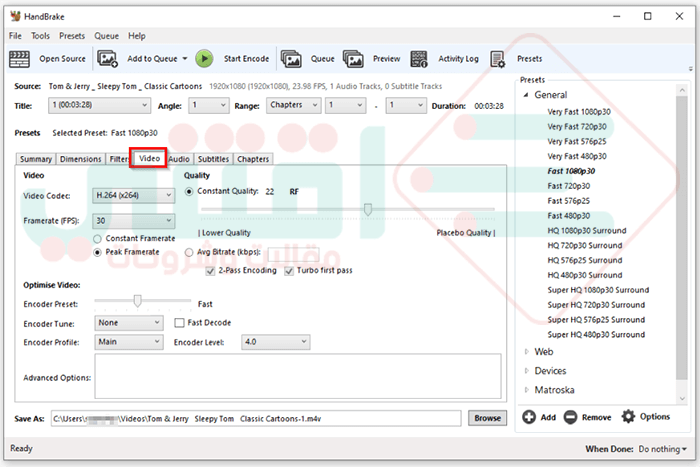
Task: Expand the Matroska presets group
Action: pos(527,390)
